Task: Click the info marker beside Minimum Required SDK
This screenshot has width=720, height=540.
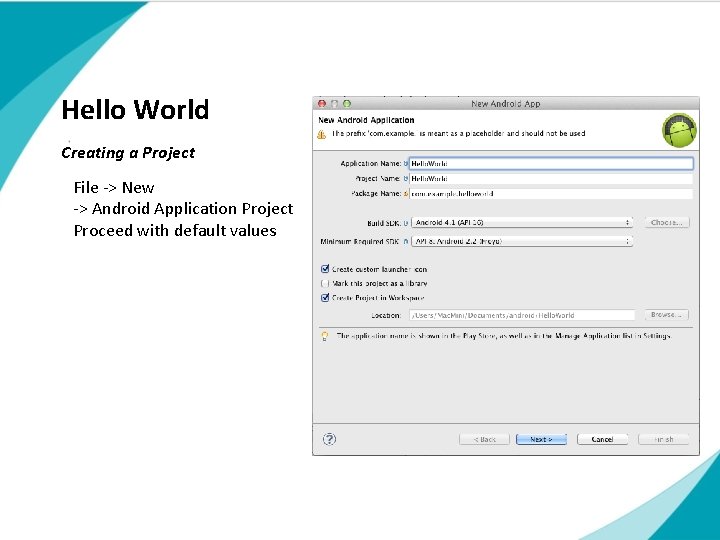Action: coord(405,242)
